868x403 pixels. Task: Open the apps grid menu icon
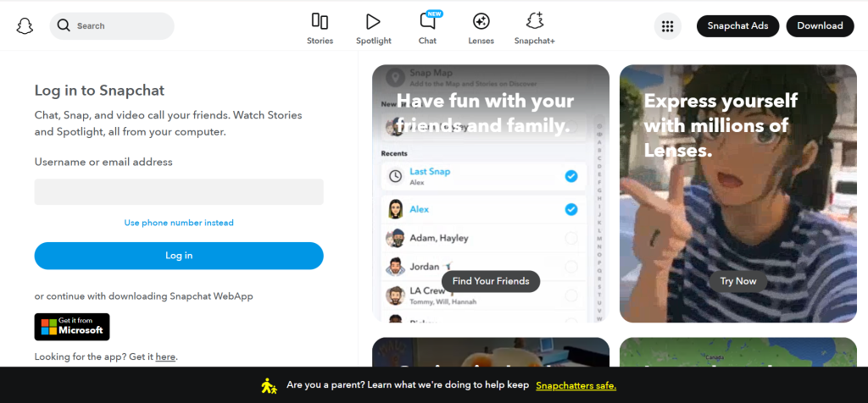tap(667, 26)
